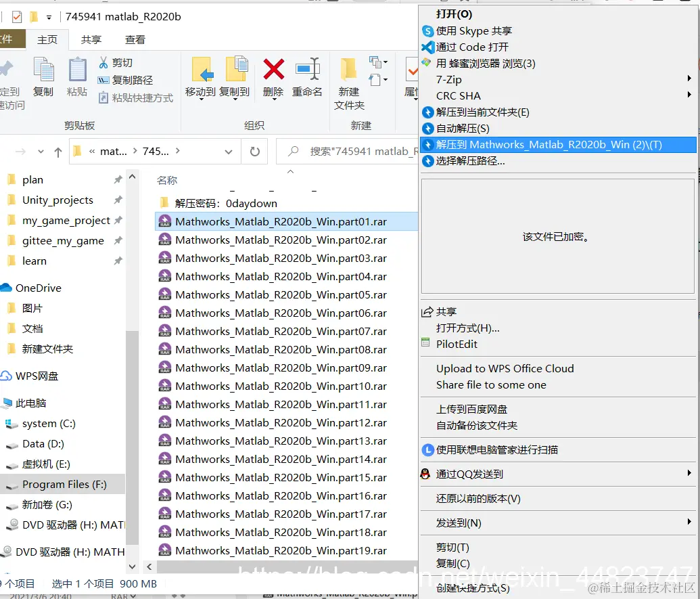700x599 pixels.
Task: Click the Rename icon
Action: 307,69
